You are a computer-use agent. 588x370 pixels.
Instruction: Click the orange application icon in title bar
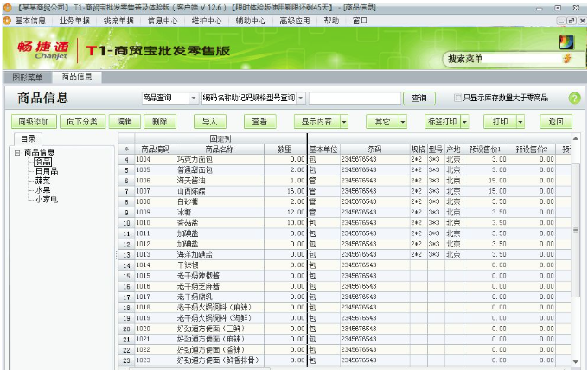7,7
